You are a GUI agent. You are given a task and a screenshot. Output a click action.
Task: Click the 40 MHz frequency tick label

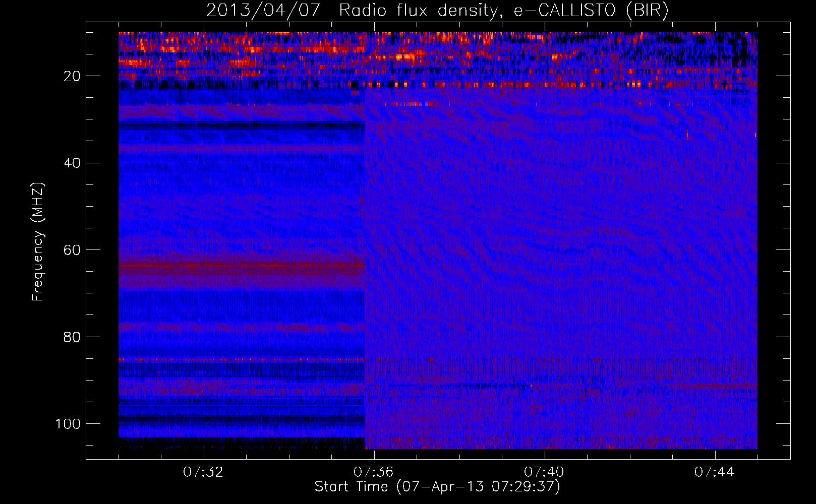72,163
